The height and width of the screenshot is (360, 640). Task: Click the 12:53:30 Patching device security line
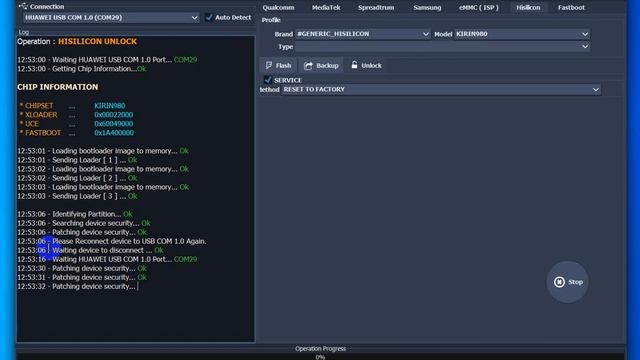82,268
